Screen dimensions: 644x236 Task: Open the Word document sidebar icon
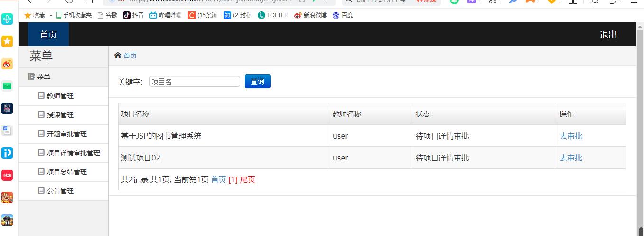pyautogui.click(x=7, y=131)
